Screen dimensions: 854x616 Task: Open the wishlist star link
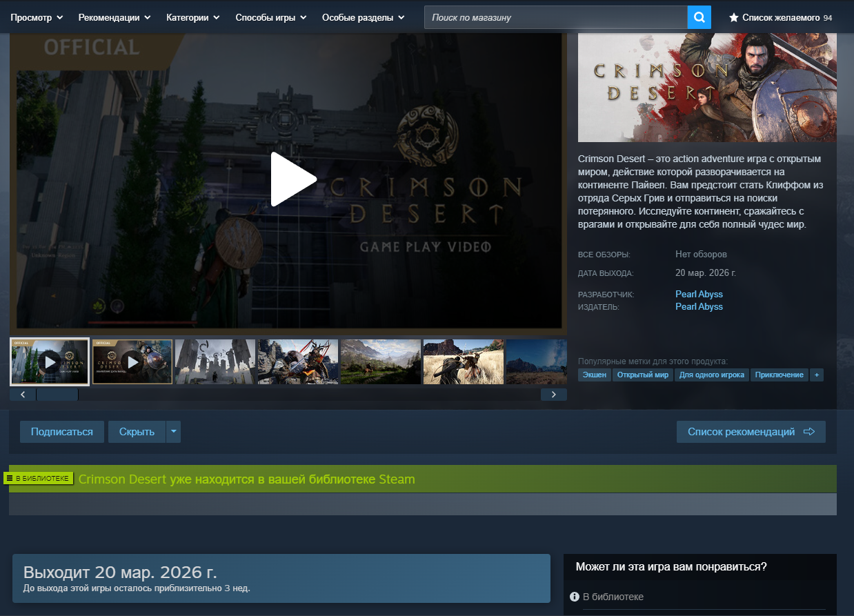tap(780, 17)
